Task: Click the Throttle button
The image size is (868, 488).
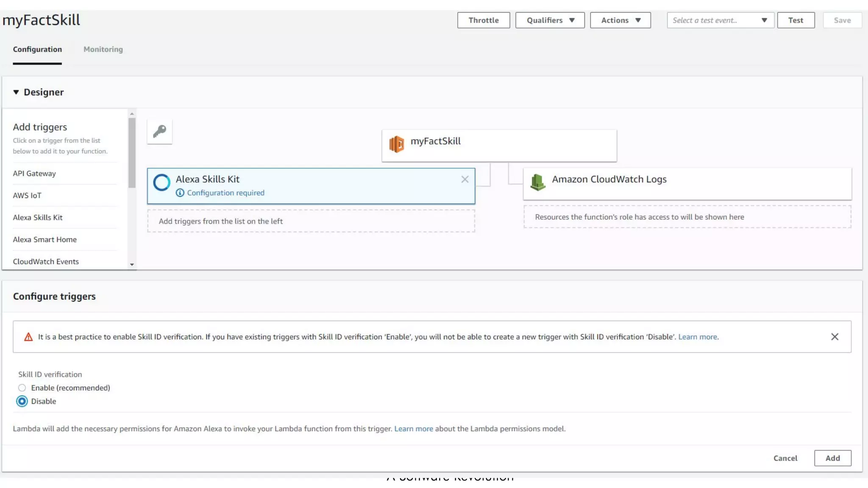Action: pyautogui.click(x=483, y=20)
